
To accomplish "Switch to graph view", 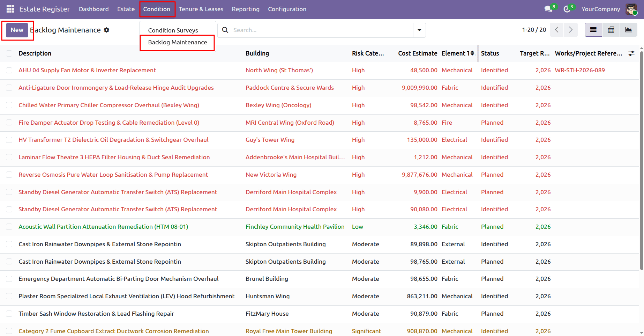I will click(x=628, y=30).
